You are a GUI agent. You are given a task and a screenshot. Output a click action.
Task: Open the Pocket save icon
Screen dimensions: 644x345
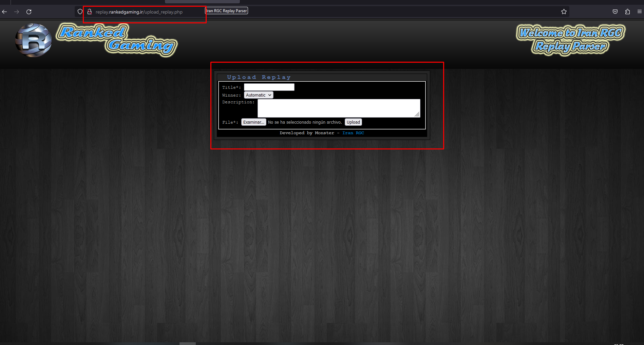tap(615, 12)
